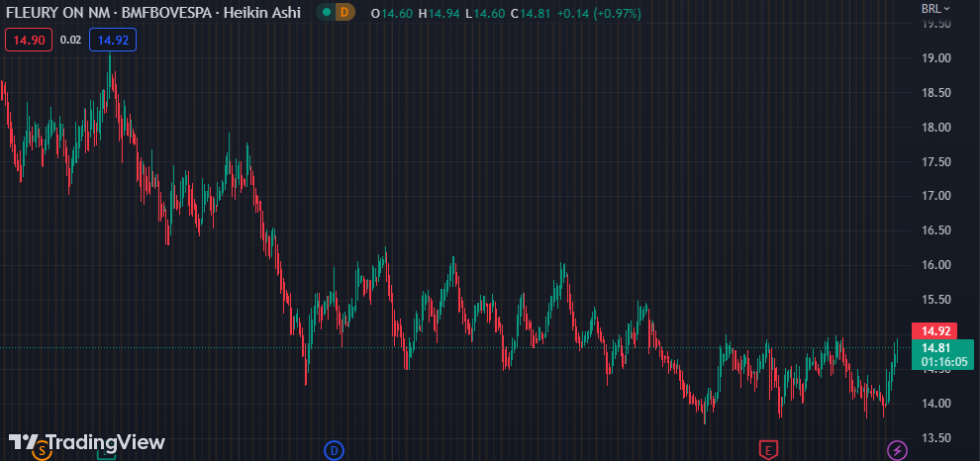
Task: Click the 13.50 price scale label
Action: (x=935, y=438)
